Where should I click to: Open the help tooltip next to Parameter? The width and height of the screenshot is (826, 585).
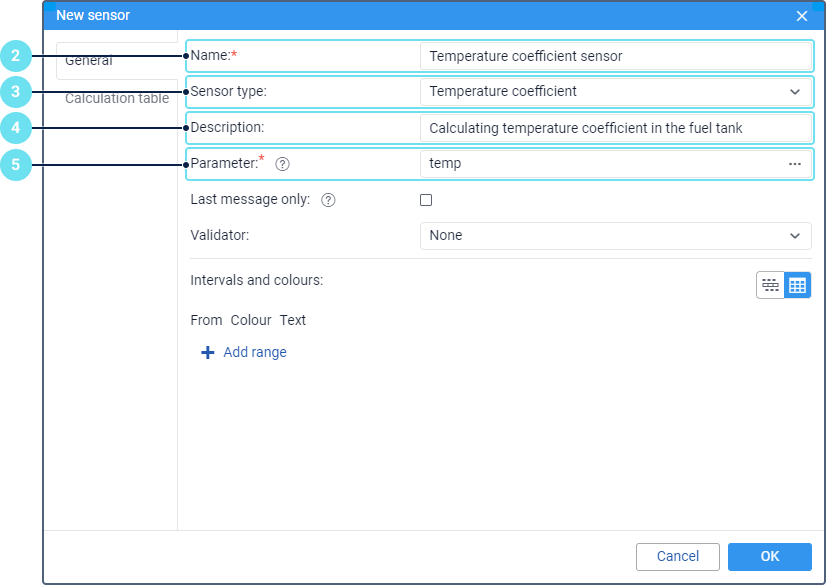click(282, 164)
